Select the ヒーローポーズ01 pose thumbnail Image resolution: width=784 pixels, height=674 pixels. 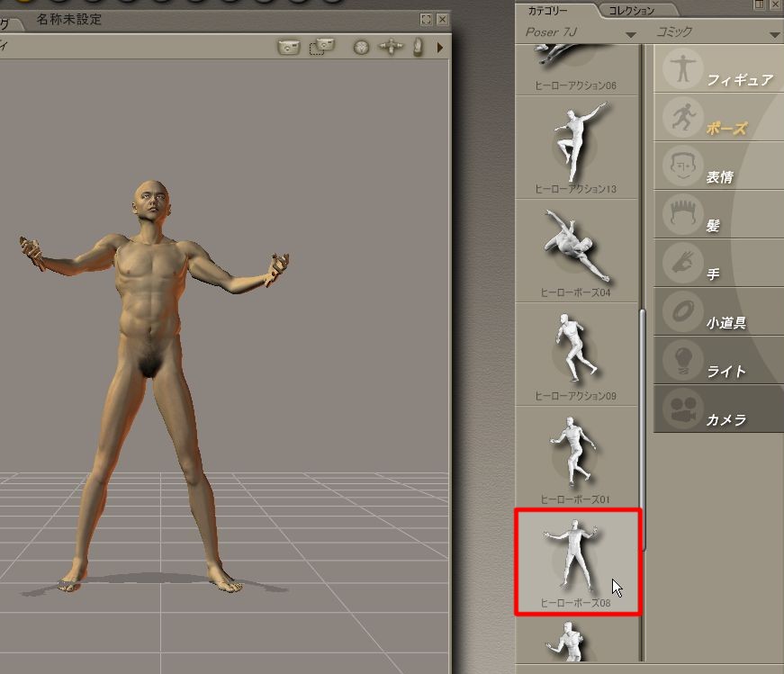tap(576, 457)
